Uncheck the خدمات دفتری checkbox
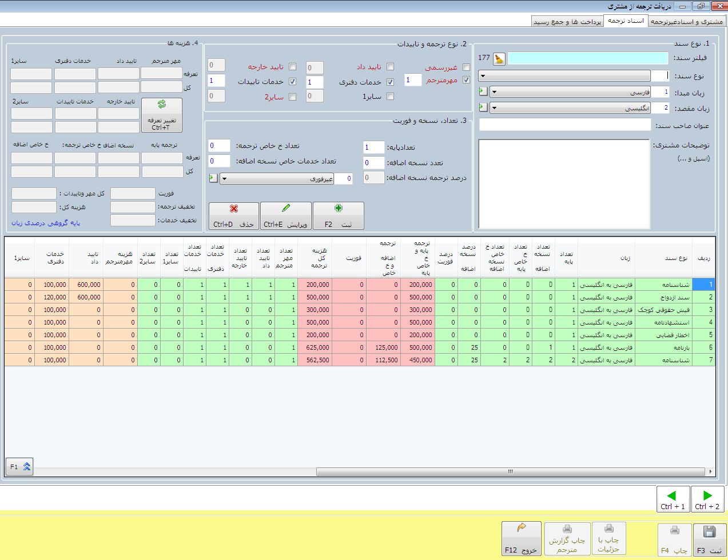Screen dimensions: 728x560 pyautogui.click(x=390, y=82)
